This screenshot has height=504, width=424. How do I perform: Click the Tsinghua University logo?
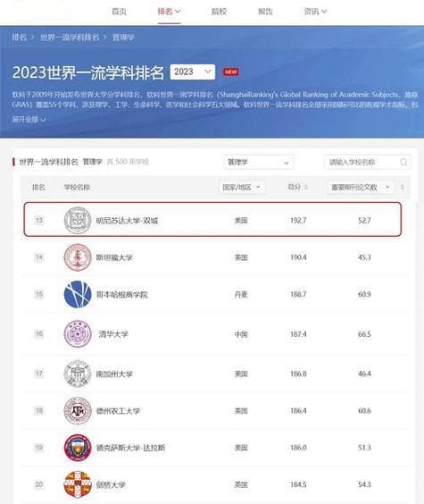point(78,334)
